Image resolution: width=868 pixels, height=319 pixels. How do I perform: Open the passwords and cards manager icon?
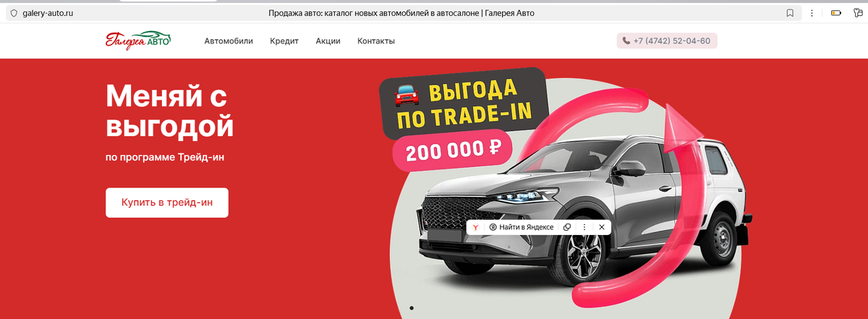[858, 13]
